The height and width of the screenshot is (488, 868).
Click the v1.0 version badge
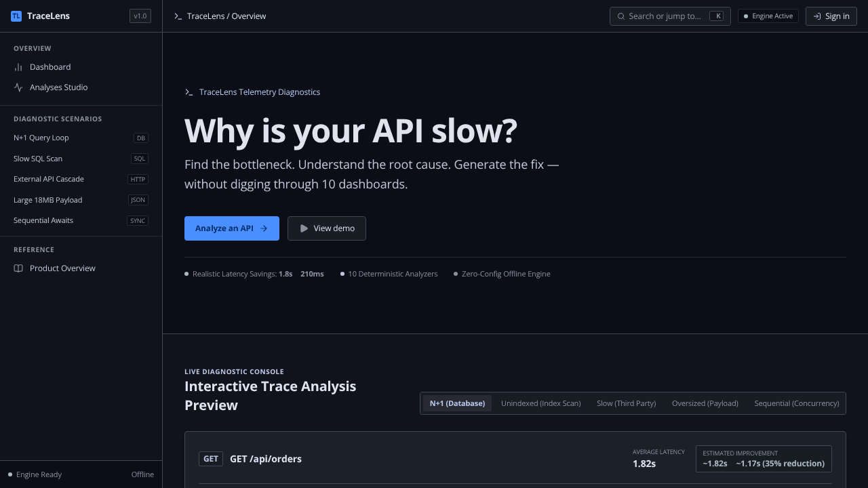coord(140,16)
